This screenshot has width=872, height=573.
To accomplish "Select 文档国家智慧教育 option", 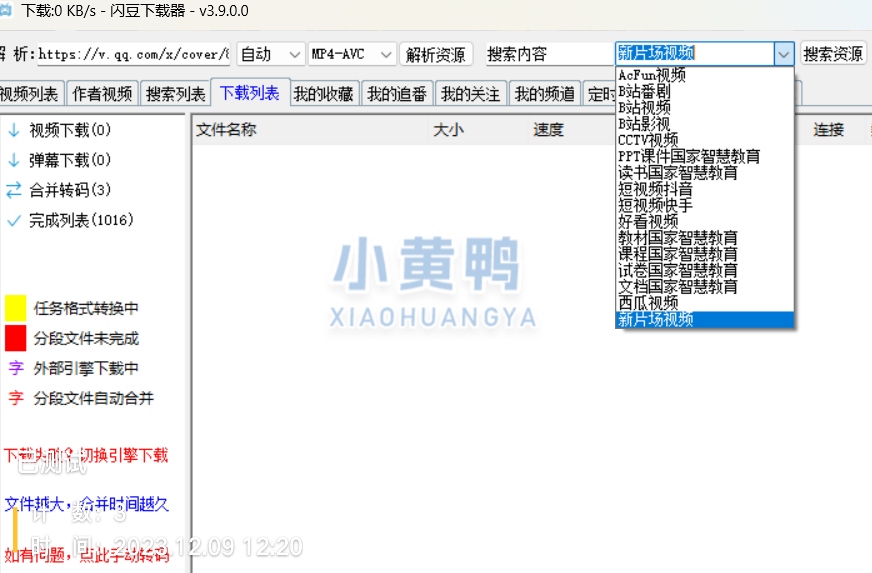I will [x=705, y=286].
